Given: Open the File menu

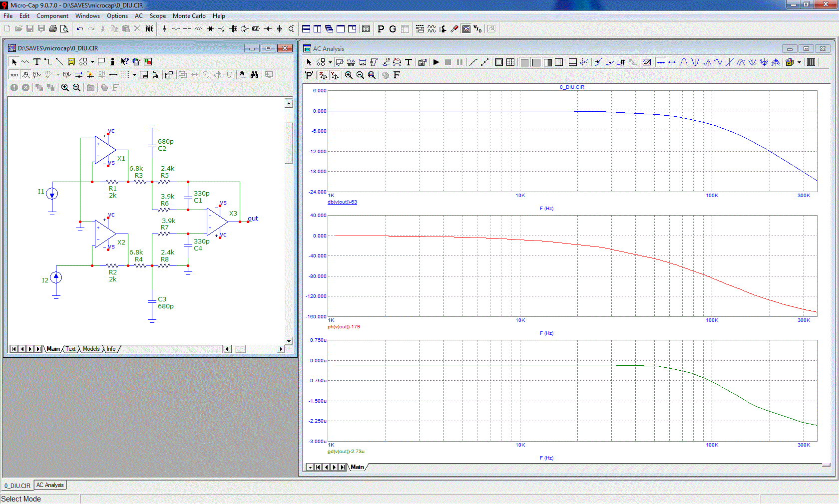Looking at the screenshot, I should tap(8, 16).
